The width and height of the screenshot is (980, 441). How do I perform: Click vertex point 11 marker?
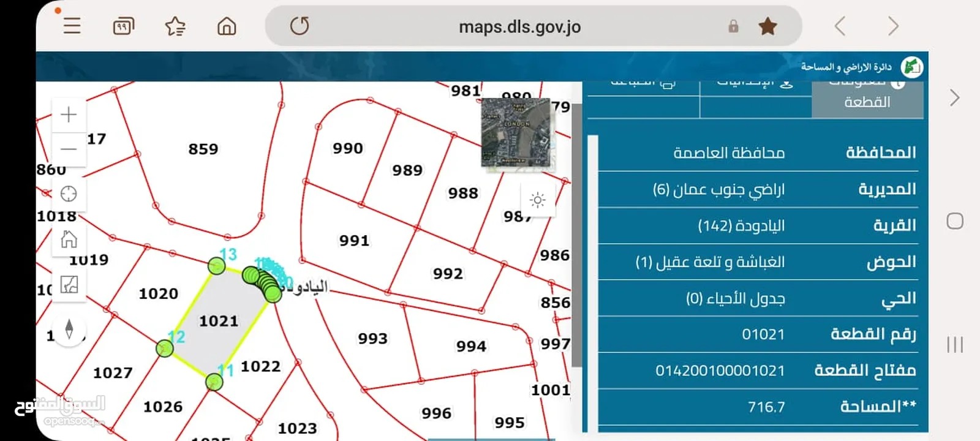coord(214,382)
